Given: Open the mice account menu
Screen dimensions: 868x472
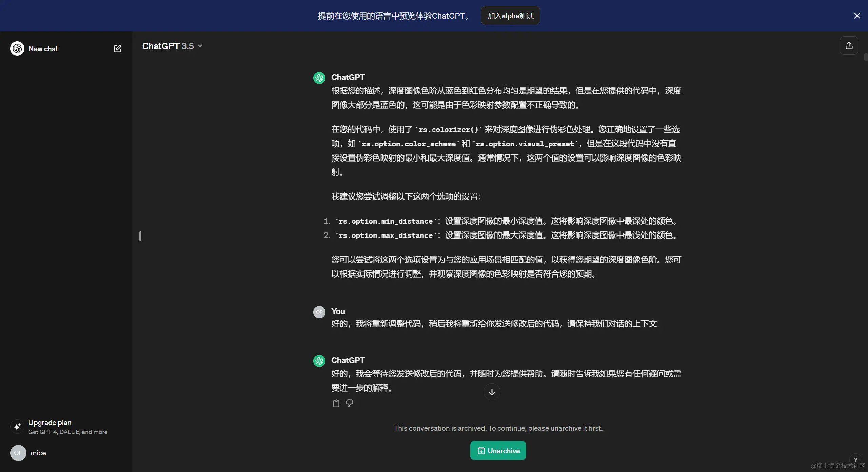Looking at the screenshot, I should pos(38,453).
